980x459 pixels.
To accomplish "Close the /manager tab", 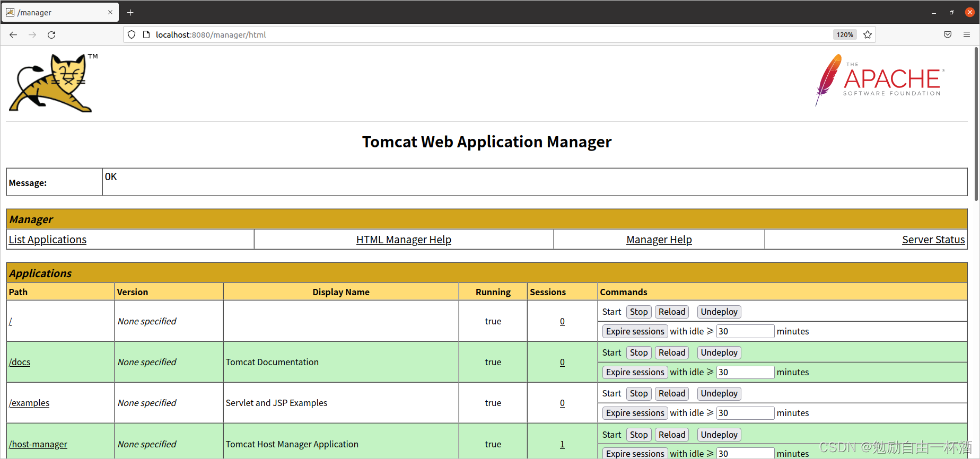I will click(110, 12).
